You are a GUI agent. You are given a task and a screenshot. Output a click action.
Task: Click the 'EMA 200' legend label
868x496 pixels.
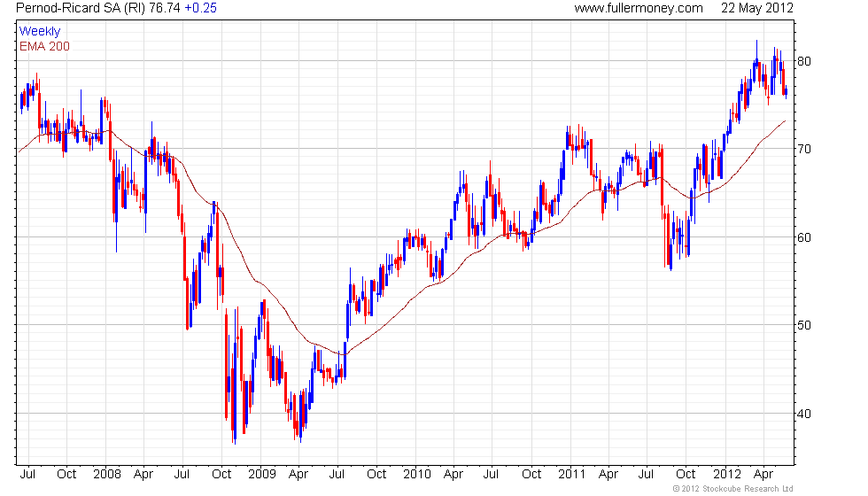[x=44, y=46]
